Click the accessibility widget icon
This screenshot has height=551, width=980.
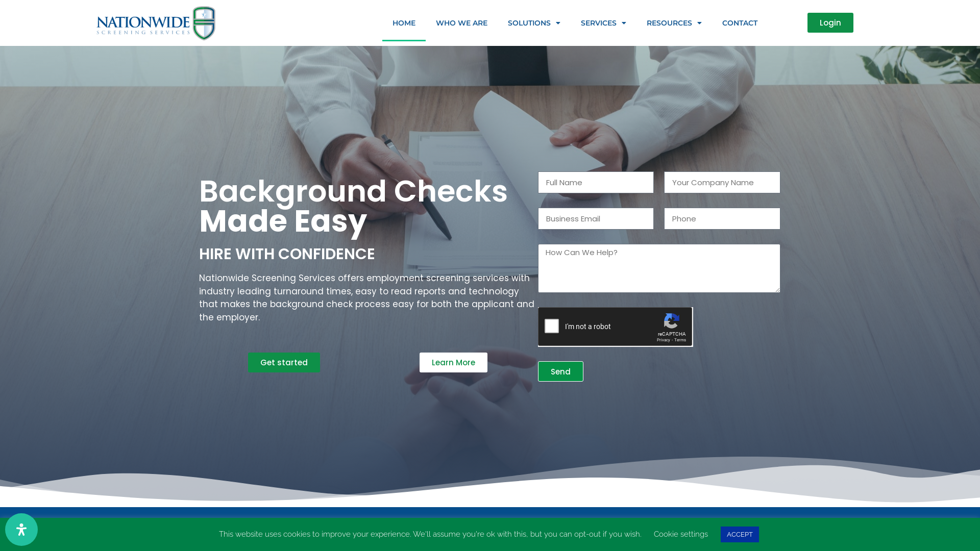[x=21, y=530]
